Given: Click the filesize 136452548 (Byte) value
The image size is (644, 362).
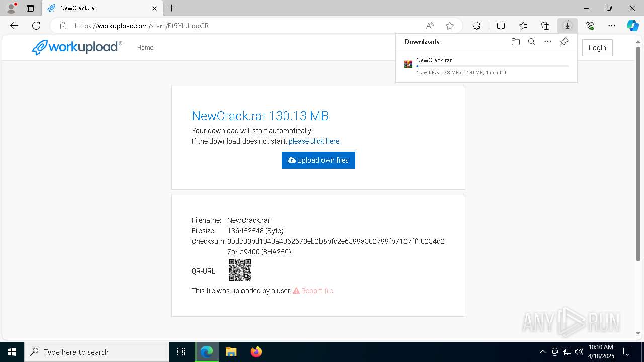Looking at the screenshot, I should [256, 231].
